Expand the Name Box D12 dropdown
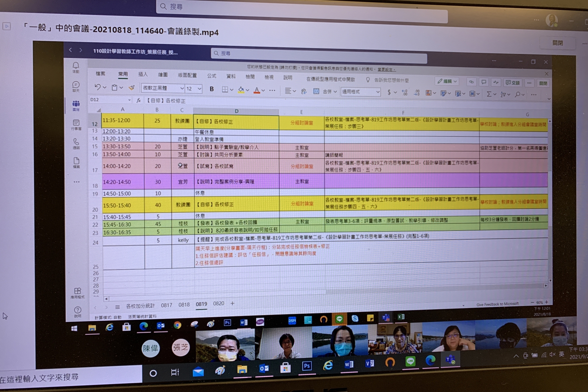This screenshot has width=588, height=392. point(129,100)
